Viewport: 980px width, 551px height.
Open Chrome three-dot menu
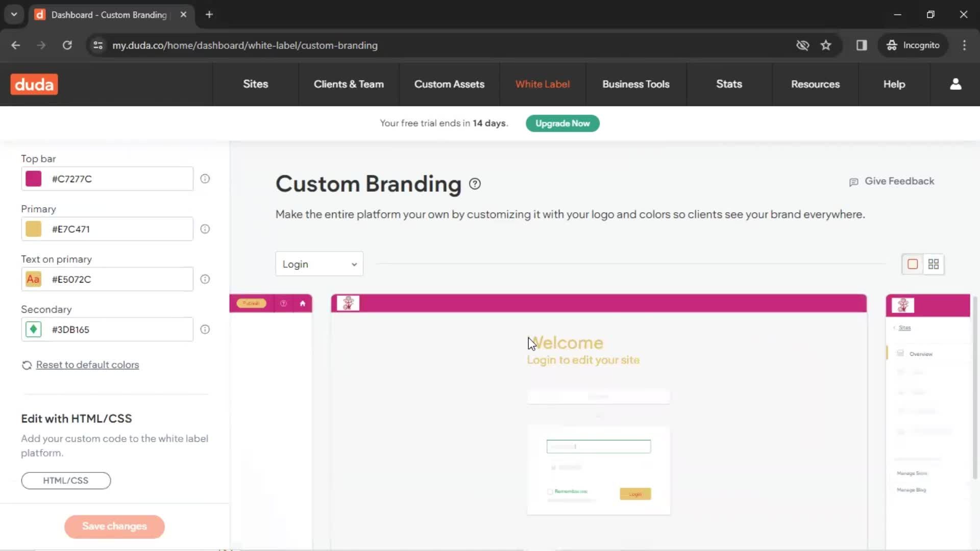click(x=964, y=45)
